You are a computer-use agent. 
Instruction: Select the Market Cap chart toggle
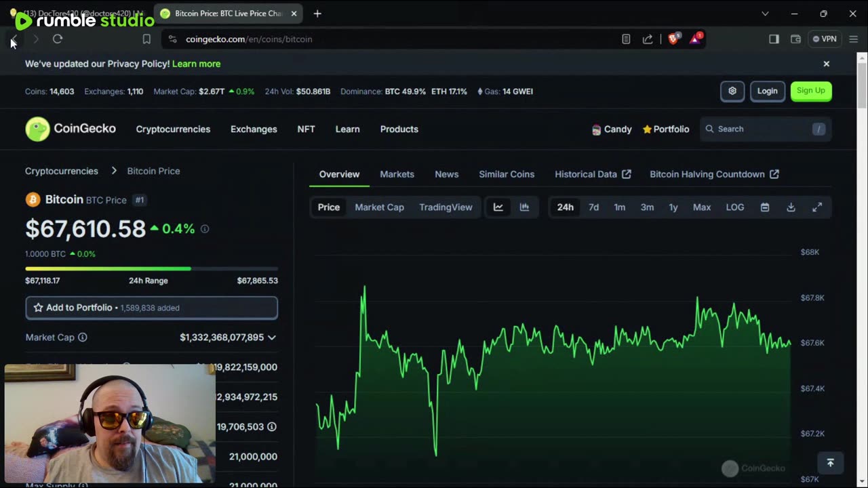pyautogui.click(x=379, y=207)
